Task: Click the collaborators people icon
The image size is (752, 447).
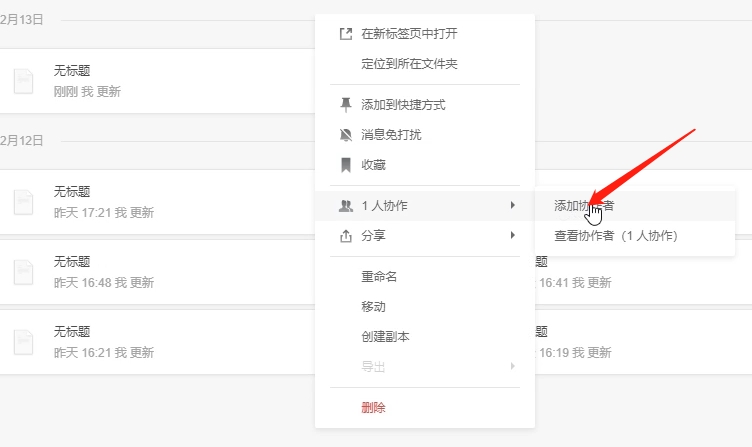Action: [346, 205]
